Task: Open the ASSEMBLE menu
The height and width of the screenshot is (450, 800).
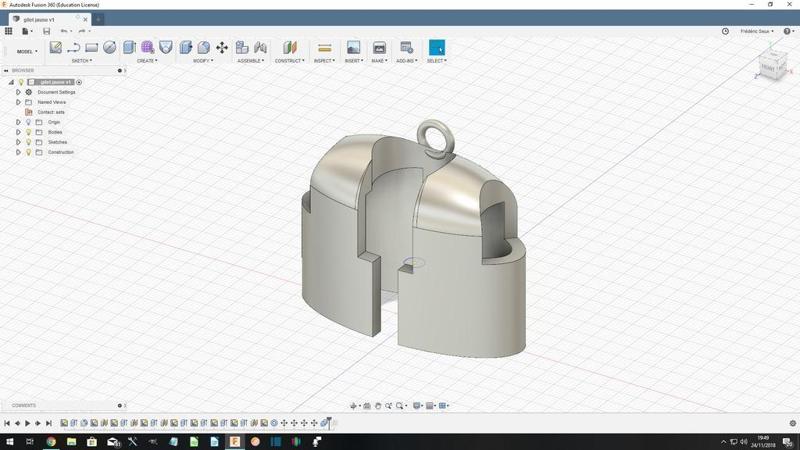Action: click(x=250, y=61)
